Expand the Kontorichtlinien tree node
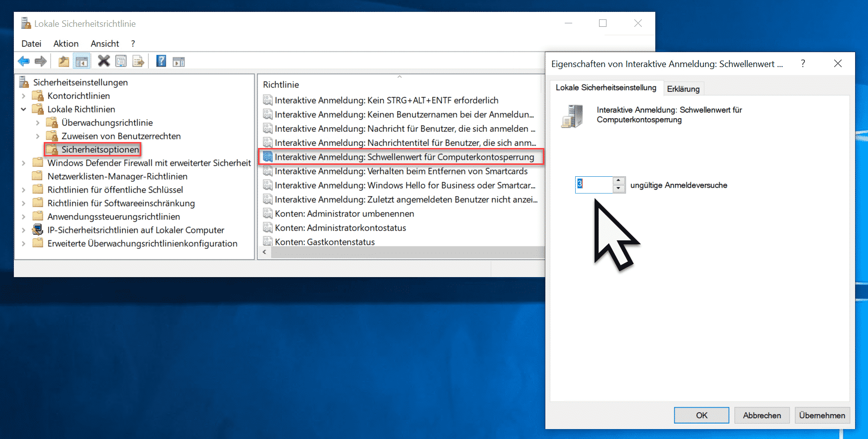 (x=23, y=96)
